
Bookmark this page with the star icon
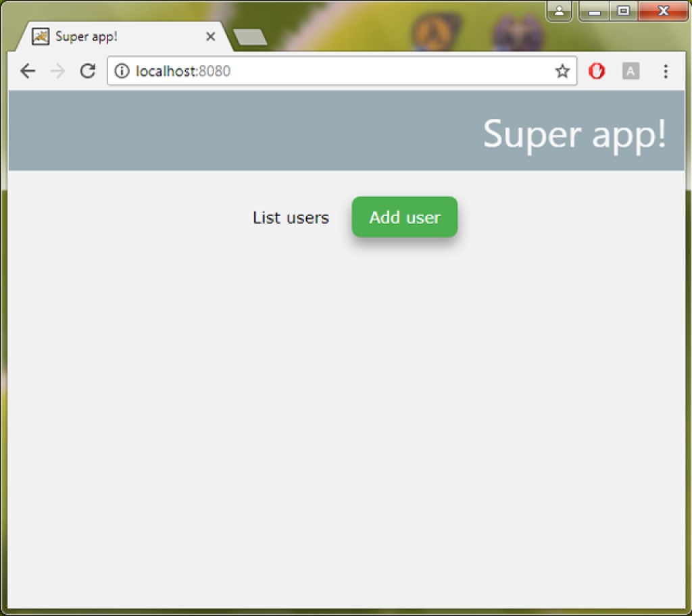coord(562,71)
